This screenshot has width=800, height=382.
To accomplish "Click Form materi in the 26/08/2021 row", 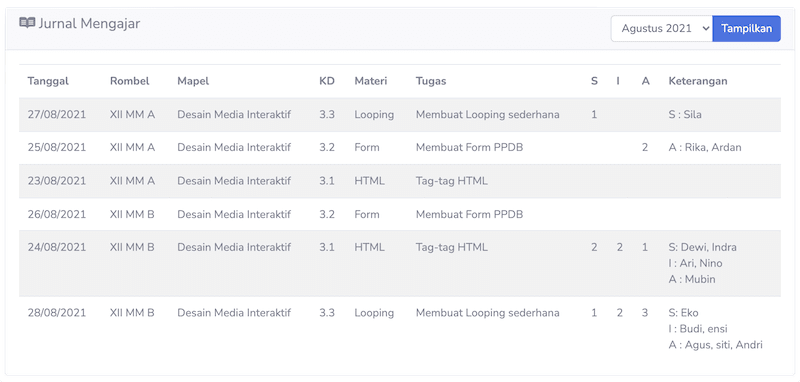I will click(367, 214).
